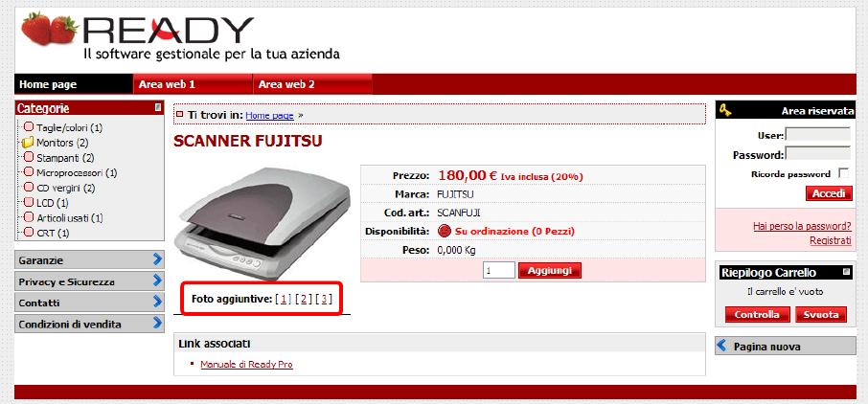Viewport: 868px width, 404px height.
Task: Click the key icon beside Area riservata
Action: click(724, 111)
